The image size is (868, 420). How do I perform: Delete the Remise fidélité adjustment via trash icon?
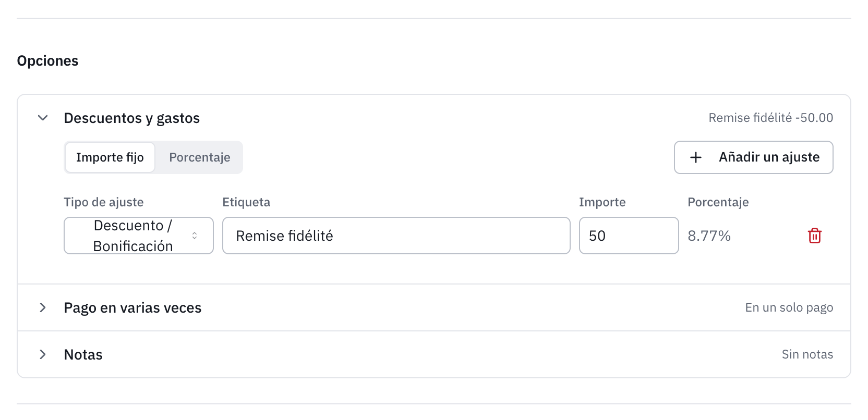(814, 236)
